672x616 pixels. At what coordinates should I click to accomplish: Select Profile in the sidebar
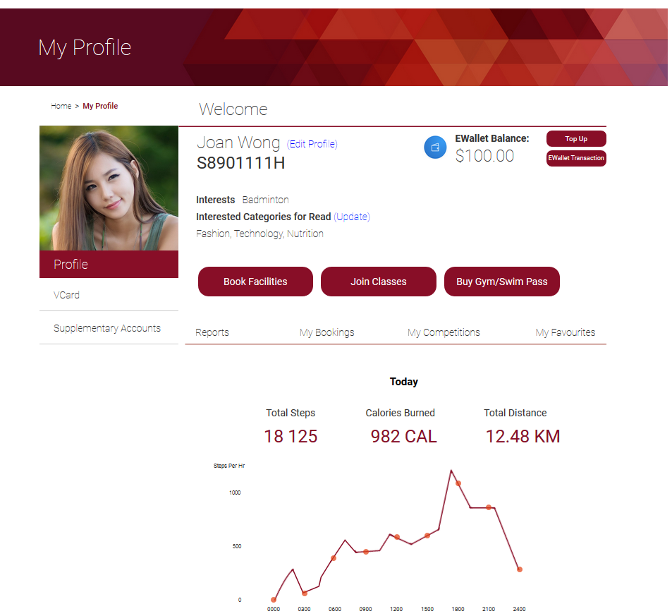click(x=109, y=264)
